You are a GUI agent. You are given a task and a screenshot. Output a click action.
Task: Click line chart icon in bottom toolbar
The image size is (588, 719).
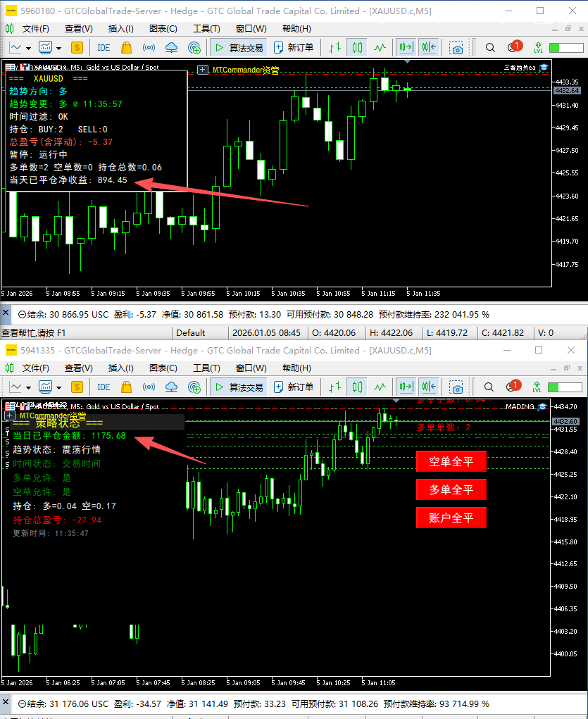[x=15, y=387]
